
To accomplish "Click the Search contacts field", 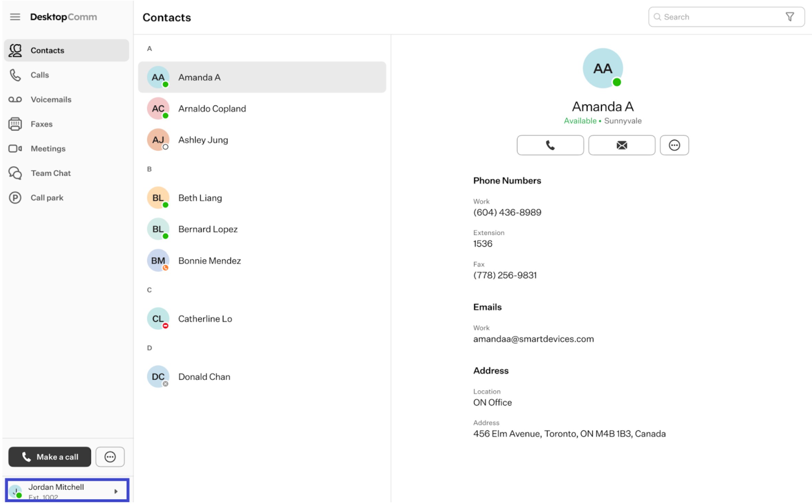I will tap(727, 17).
